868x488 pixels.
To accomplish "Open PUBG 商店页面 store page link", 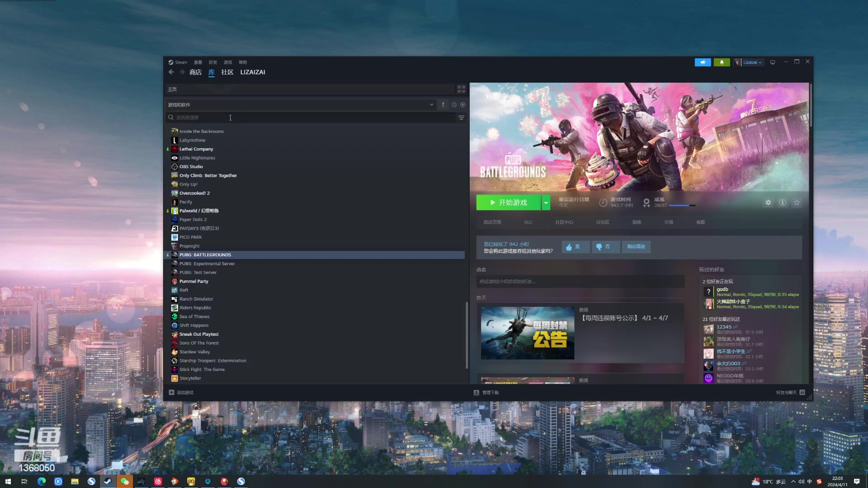I will tap(492, 222).
